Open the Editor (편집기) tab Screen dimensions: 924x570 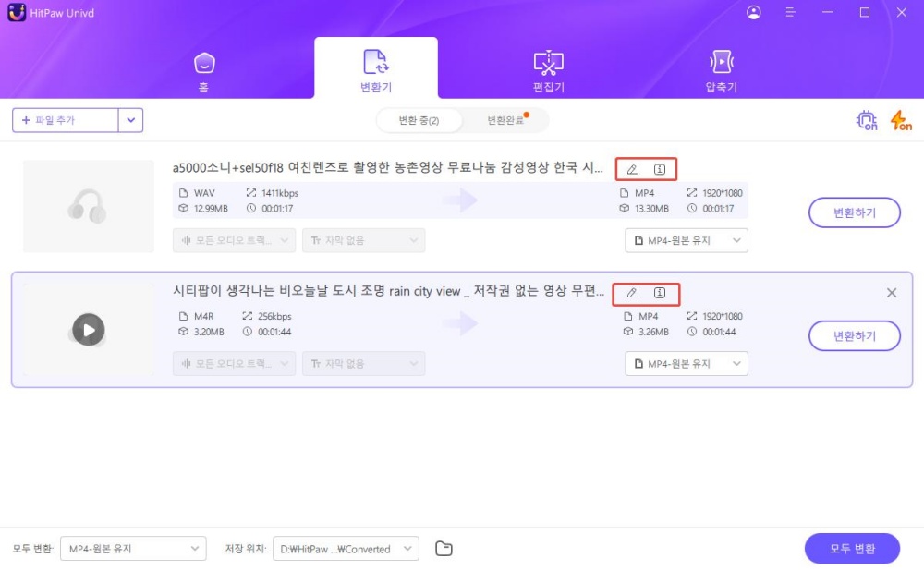point(549,72)
